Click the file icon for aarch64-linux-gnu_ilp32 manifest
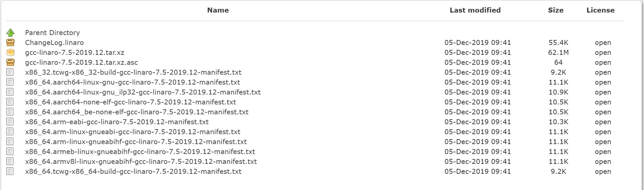Viewport: 644px width, 190px height. [10, 92]
